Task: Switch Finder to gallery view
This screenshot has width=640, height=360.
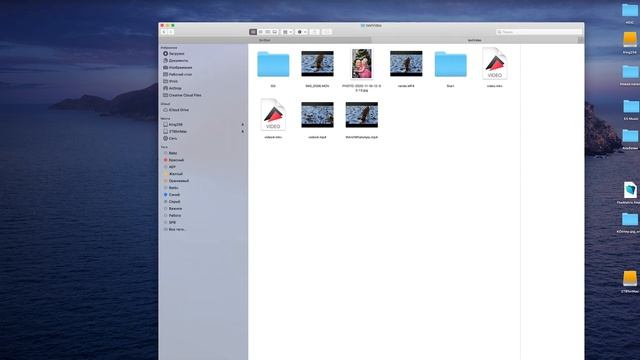Action: pos(275,32)
